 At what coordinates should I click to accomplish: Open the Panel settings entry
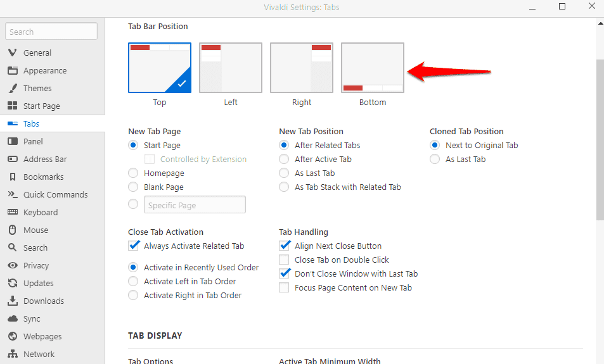click(33, 141)
